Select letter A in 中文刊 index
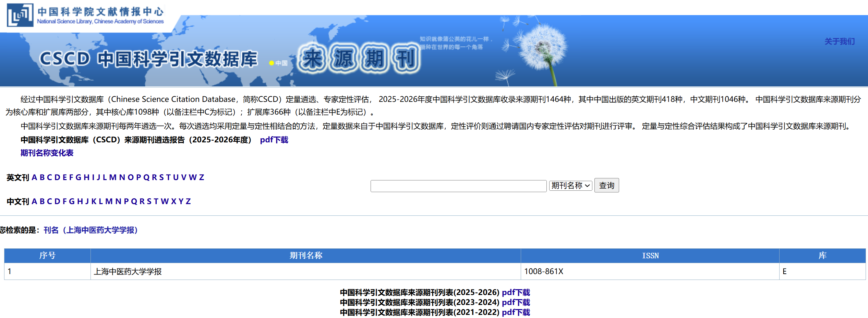 (34, 201)
